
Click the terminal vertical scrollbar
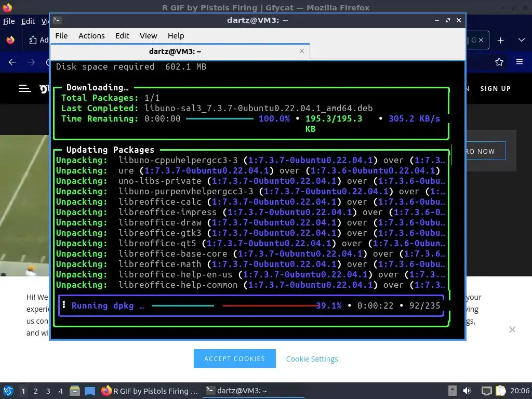tap(451, 155)
